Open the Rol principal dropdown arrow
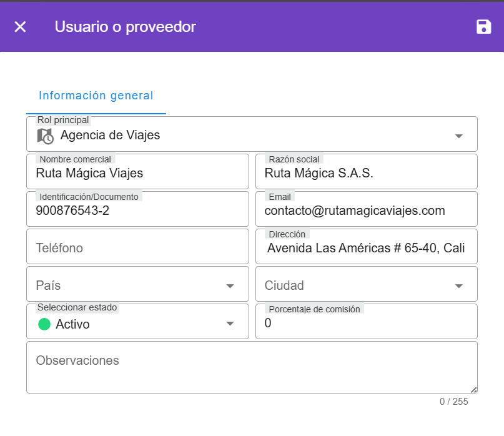The width and height of the screenshot is (504, 436). 458,136
